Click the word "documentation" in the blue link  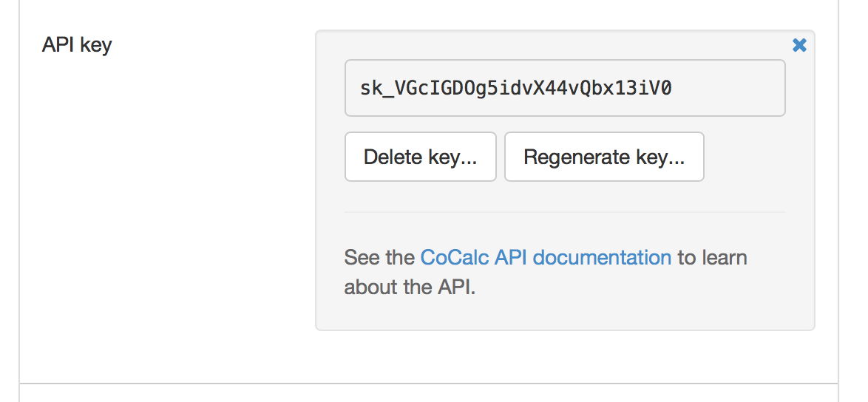click(x=602, y=258)
